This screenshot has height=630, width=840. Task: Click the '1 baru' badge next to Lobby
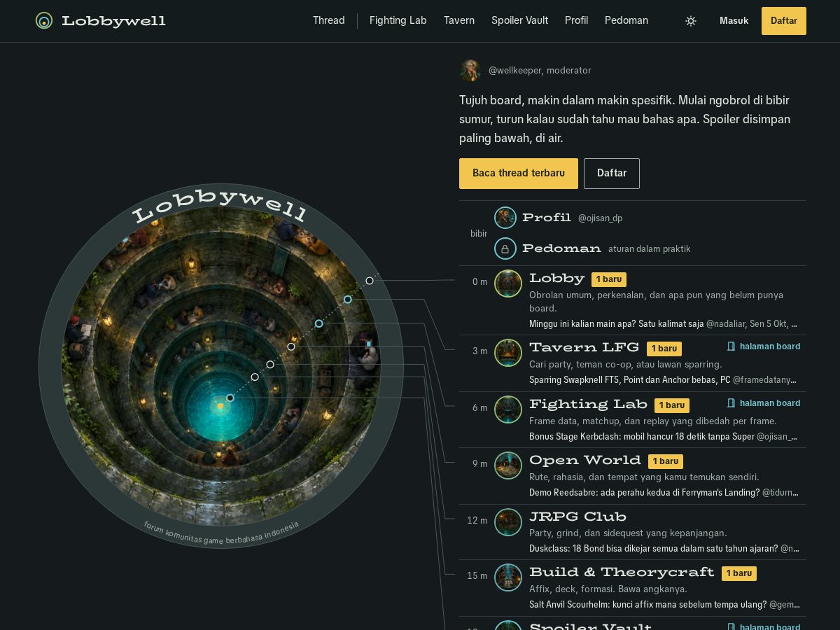609,279
